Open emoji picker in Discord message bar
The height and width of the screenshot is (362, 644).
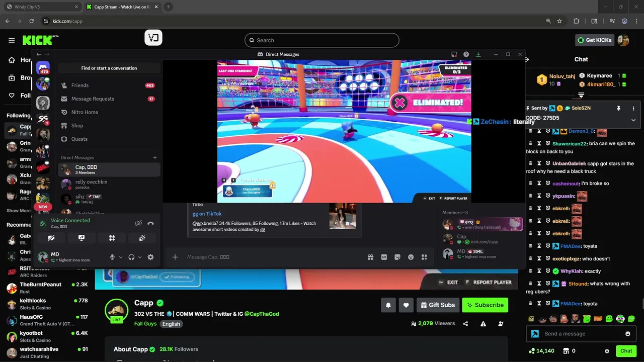411,257
